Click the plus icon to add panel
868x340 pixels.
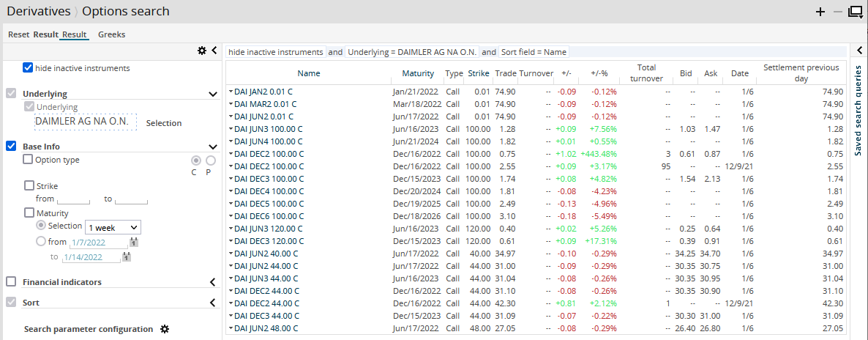tap(821, 12)
